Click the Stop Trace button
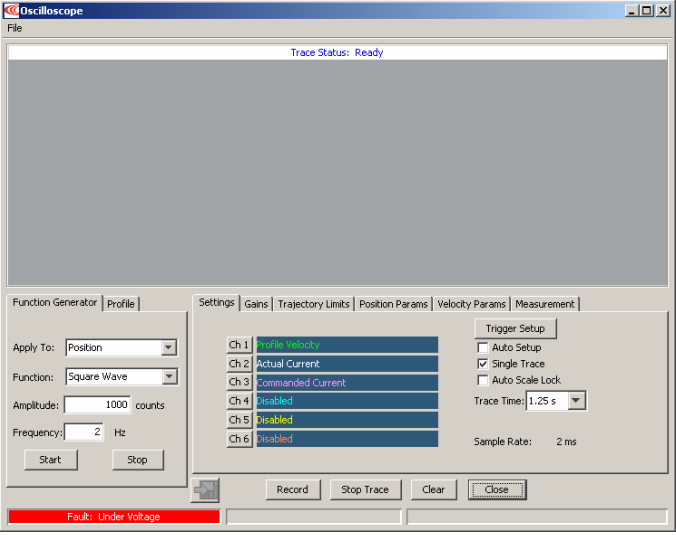Image resolution: width=676 pixels, height=535 pixels. pyautogui.click(x=365, y=490)
